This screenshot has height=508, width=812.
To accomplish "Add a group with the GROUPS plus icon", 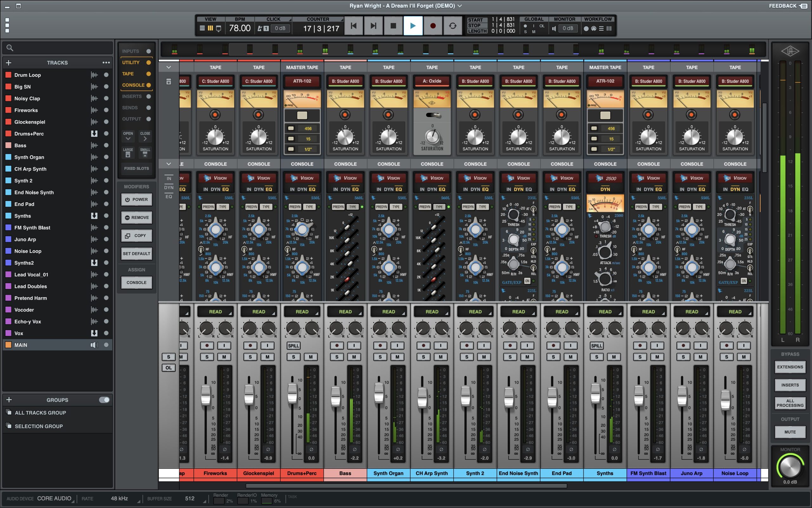I will click(x=9, y=400).
